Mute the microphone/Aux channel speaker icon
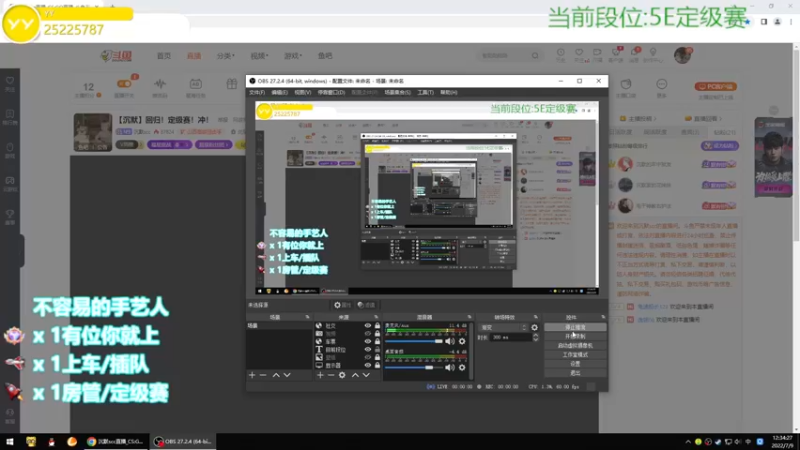 coord(449,341)
